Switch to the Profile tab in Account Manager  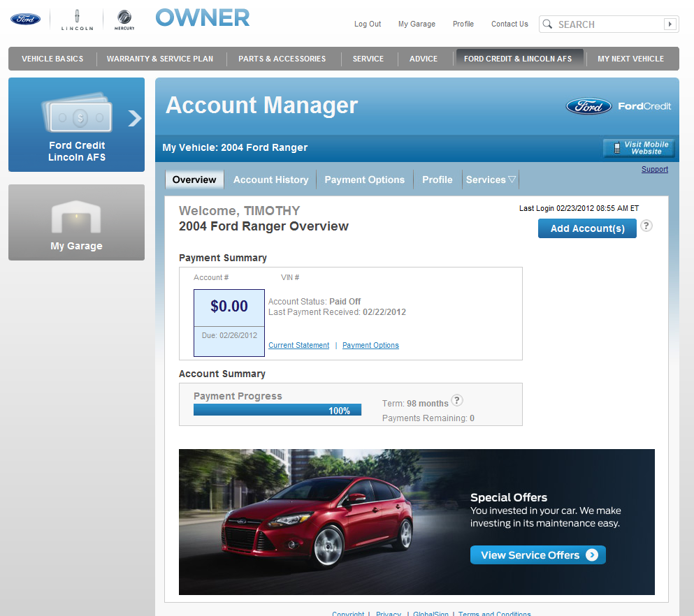click(x=438, y=179)
